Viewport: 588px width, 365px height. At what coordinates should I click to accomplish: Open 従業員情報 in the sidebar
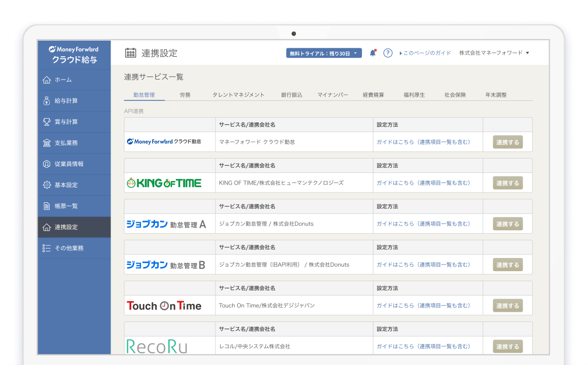[74, 164]
